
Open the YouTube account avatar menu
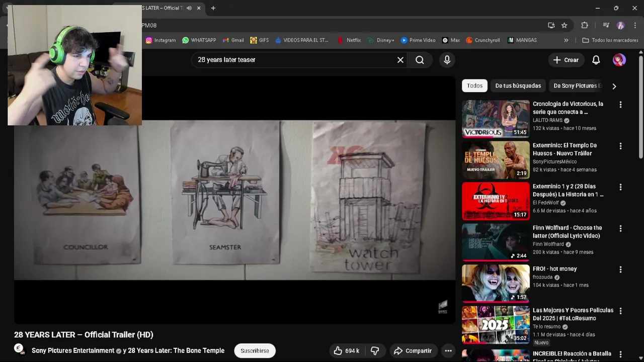pos(619,60)
